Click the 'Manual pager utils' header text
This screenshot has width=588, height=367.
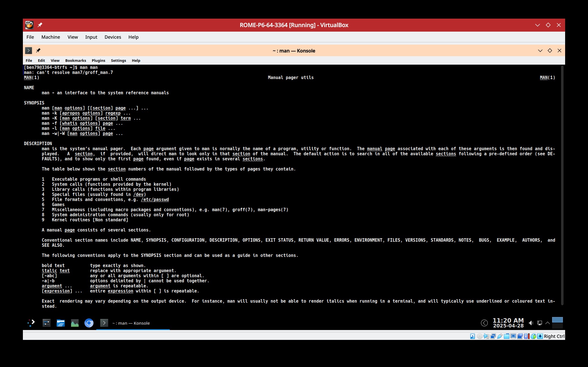tap(291, 77)
